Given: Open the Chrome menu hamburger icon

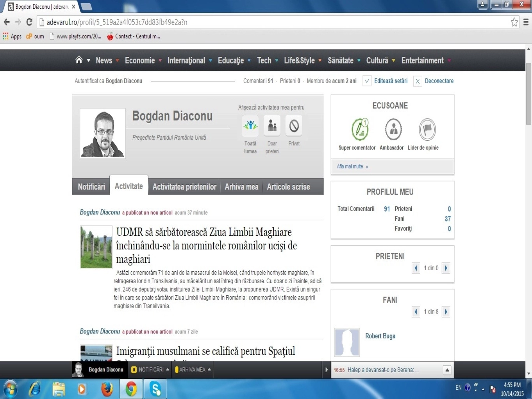Looking at the screenshot, I should click(526, 22).
